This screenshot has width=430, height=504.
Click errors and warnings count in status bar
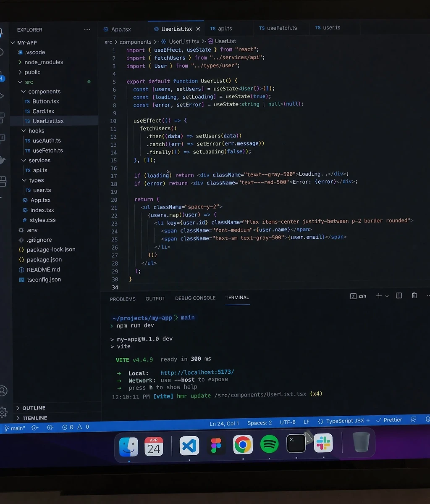[76, 427]
